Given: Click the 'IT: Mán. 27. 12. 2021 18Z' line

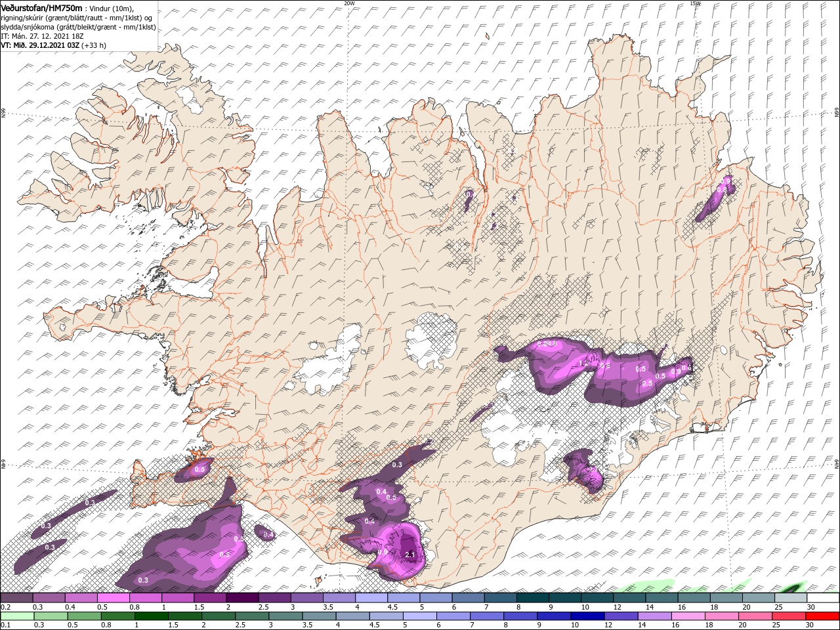Looking at the screenshot, I should (x=42, y=36).
